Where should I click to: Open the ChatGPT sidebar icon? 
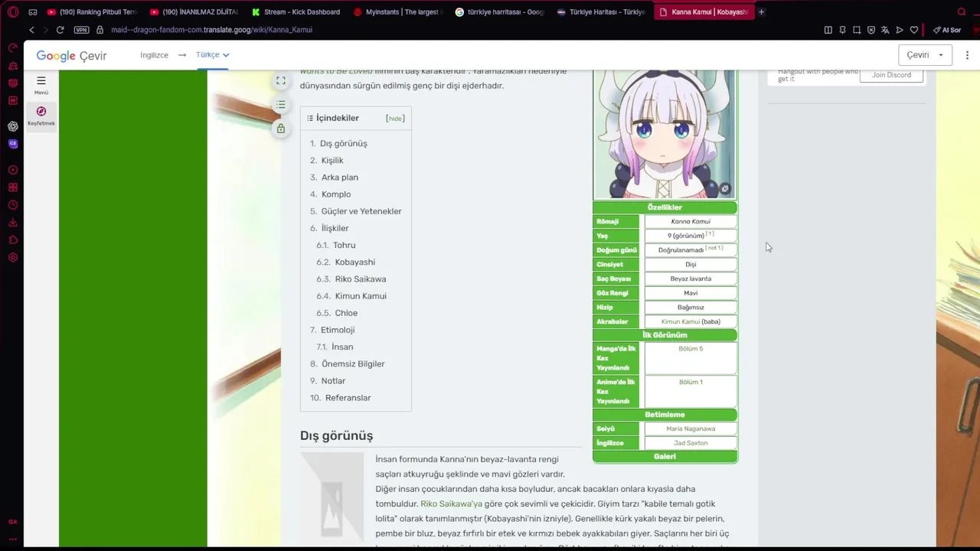13,126
